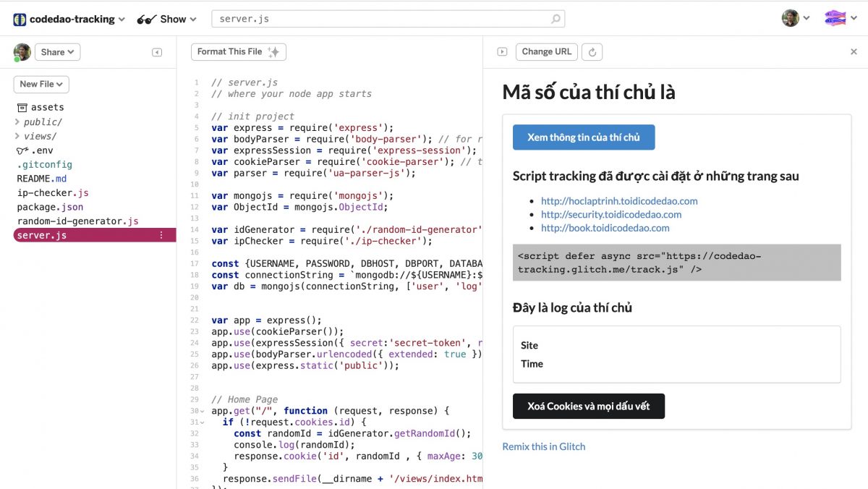
Task: Refresh the preview pane
Action: [592, 52]
